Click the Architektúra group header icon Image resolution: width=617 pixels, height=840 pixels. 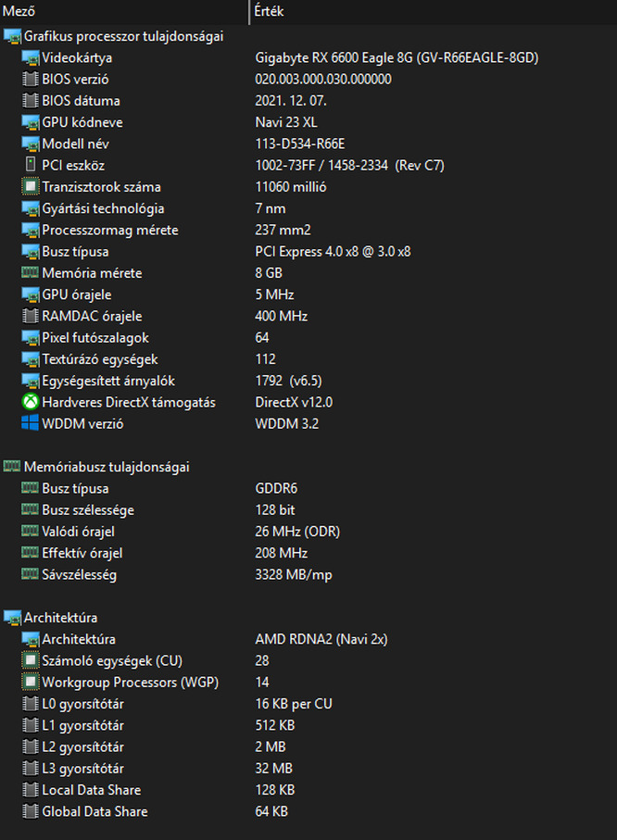click(12, 618)
